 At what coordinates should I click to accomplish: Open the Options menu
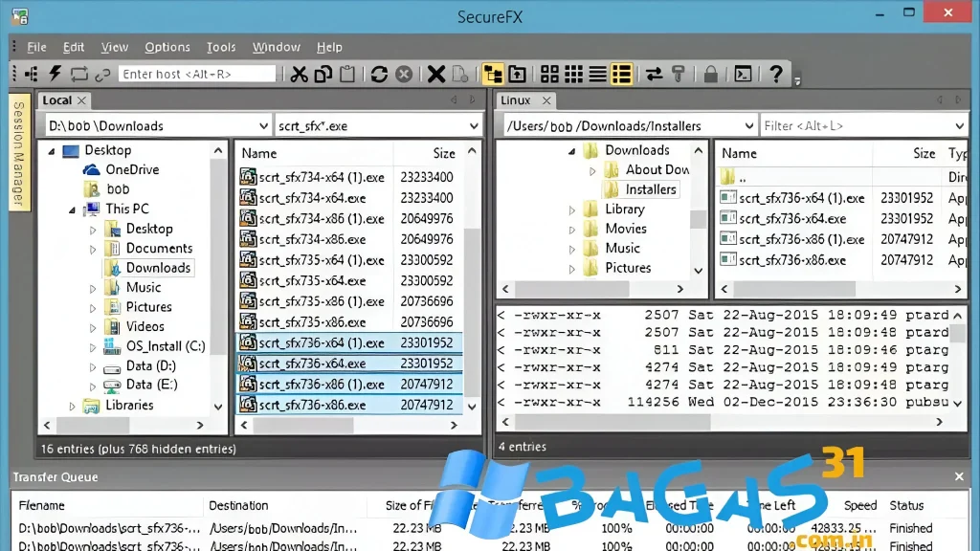167,47
